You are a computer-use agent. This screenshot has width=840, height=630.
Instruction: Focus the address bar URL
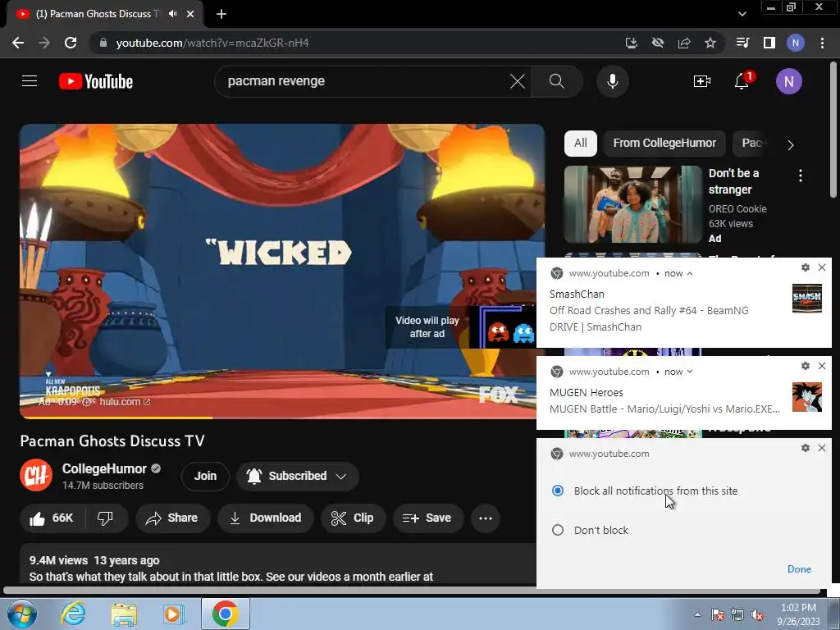pyautogui.click(x=212, y=43)
